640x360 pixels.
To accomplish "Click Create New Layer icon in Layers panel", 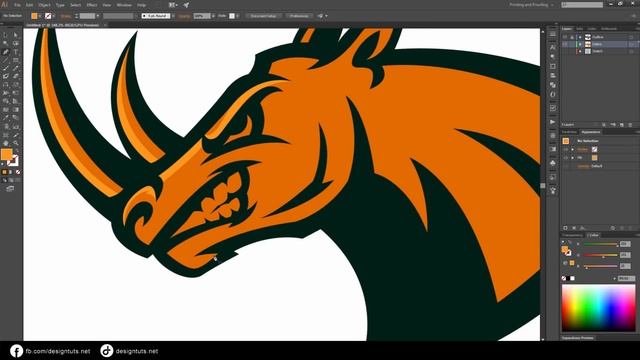I will 622,124.
